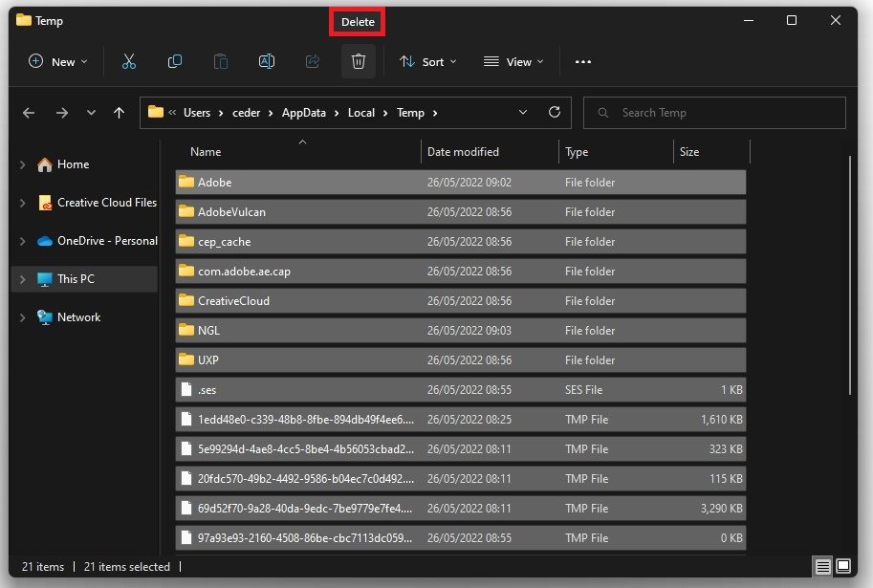The image size is (873, 588).
Task: Open the View layout dropdown
Action: (x=513, y=61)
